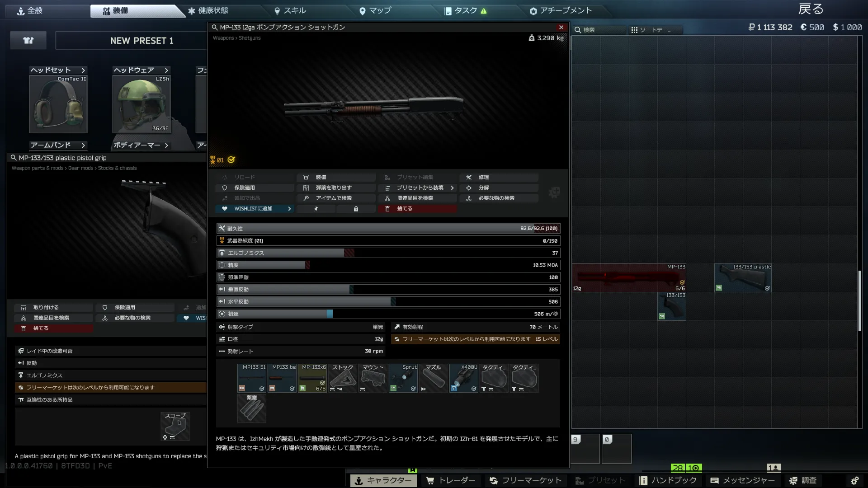
Task: Click the padlock lock icon
Action: tap(356, 209)
